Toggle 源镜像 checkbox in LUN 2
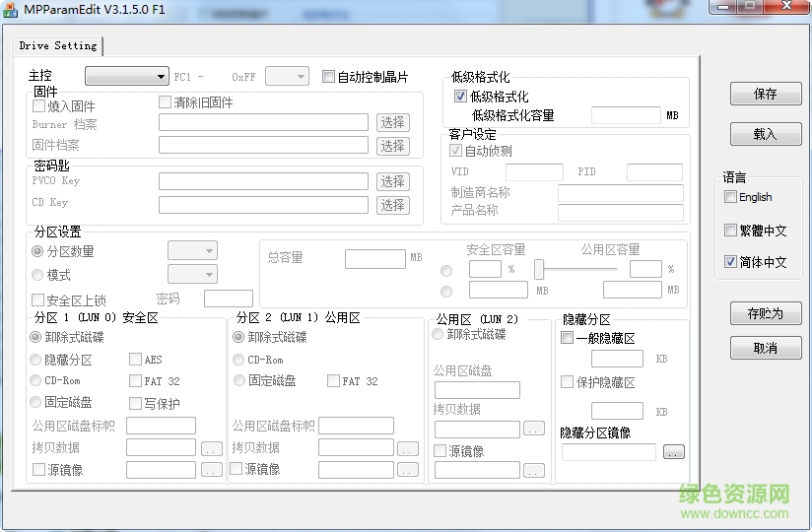The height and width of the screenshot is (532, 812). click(440, 451)
